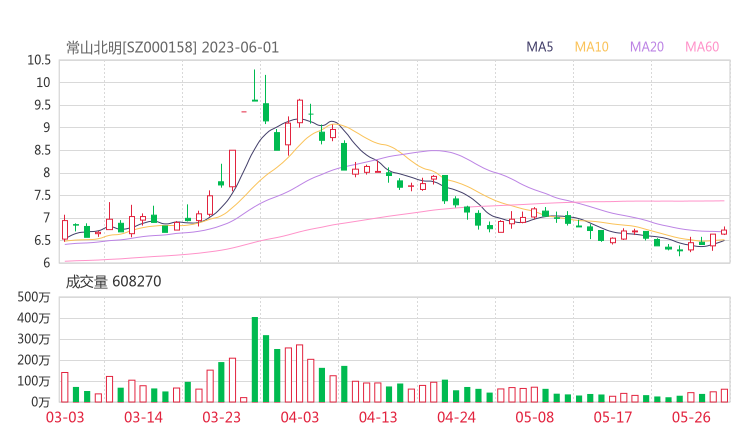
Task: Click the 04-03 date axis label
Action: tap(300, 417)
